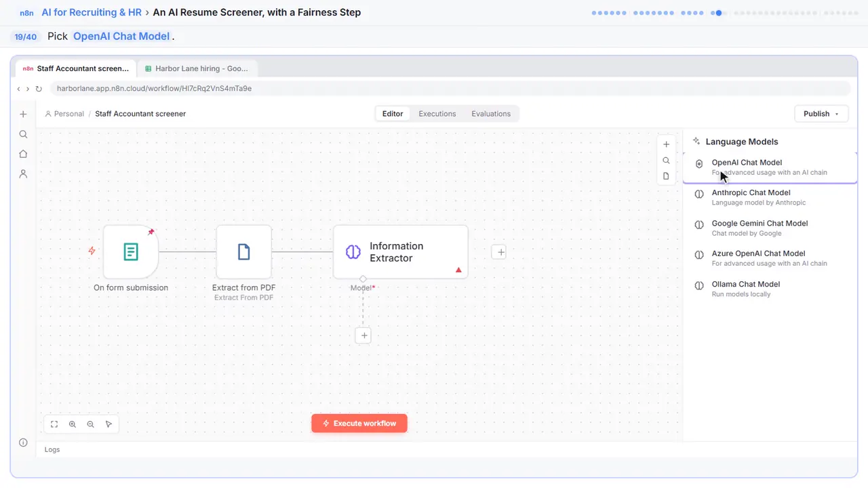Screen dimensions: 868x488
Task: Select the Extract from PDF node
Action: (243, 252)
